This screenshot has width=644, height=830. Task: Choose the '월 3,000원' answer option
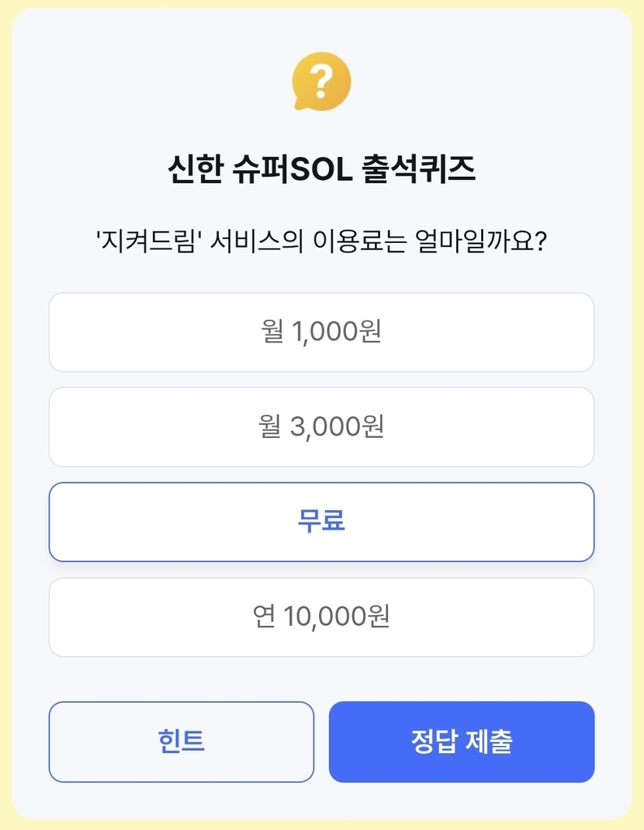321,427
